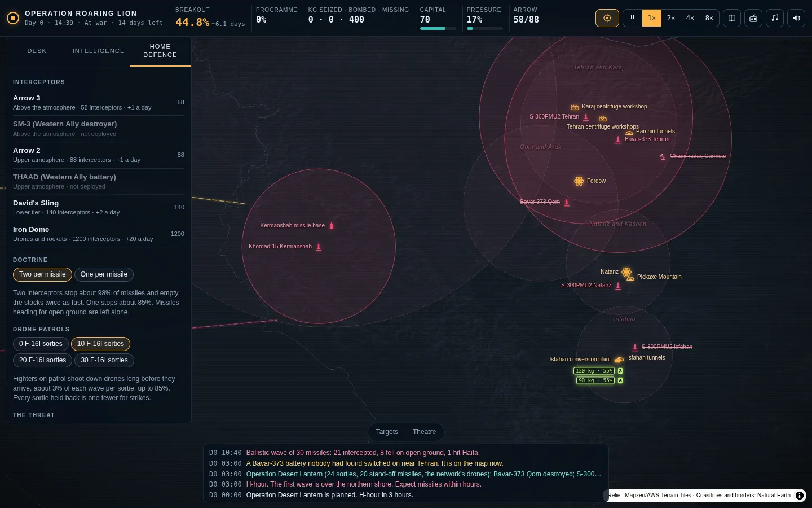Switch map view to Theatre
Viewport: 812px width, 508px height.
click(424, 432)
